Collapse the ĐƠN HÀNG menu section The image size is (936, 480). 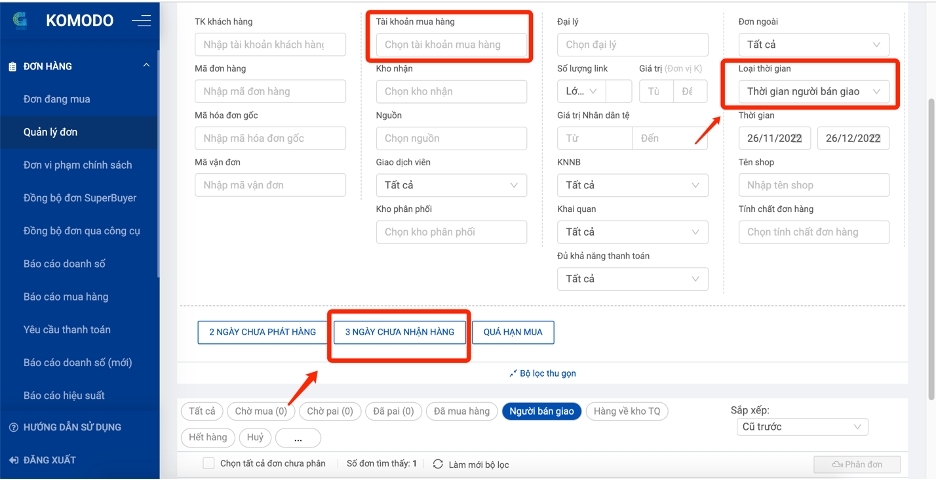click(x=146, y=66)
